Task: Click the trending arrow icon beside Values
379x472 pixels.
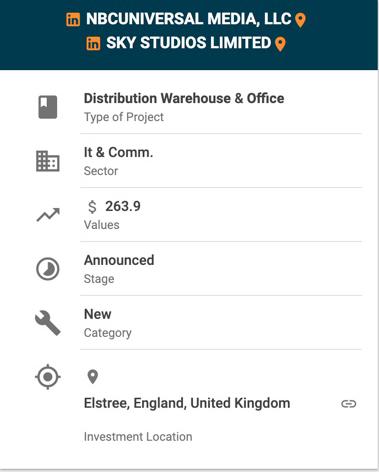Action: pos(48,215)
